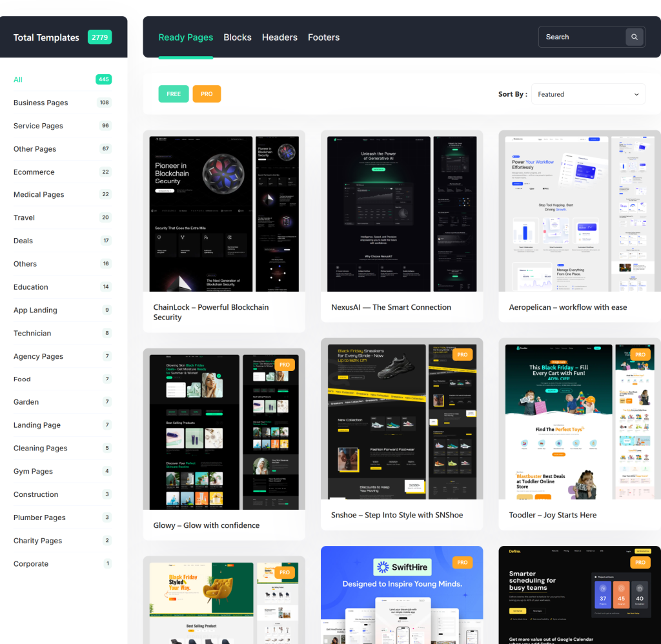Image resolution: width=661 pixels, height=644 pixels.
Task: Click the NexusAI — The Smart Connection title
Action: [391, 307]
